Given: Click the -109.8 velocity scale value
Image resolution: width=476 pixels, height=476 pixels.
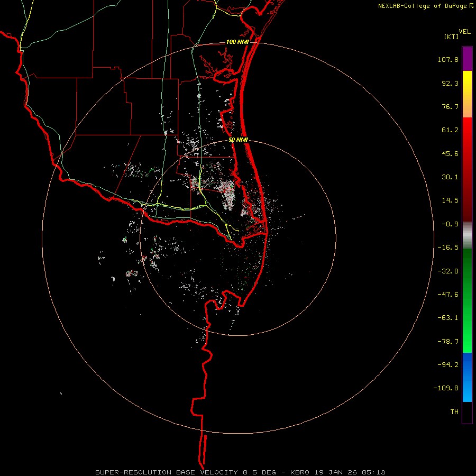Looking at the screenshot, I should coord(446,388).
